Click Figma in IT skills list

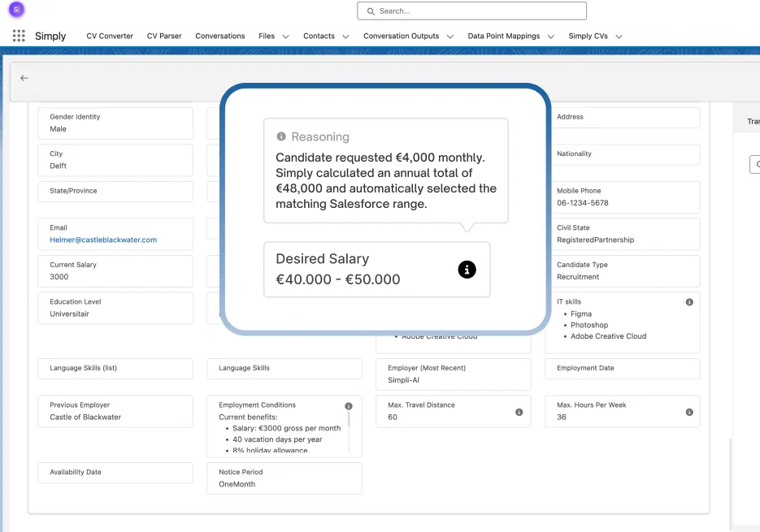click(x=581, y=314)
